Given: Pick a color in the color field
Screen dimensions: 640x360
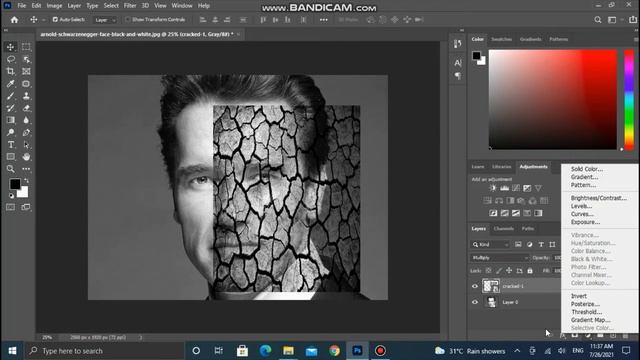Looking at the screenshot, I should point(553,99).
